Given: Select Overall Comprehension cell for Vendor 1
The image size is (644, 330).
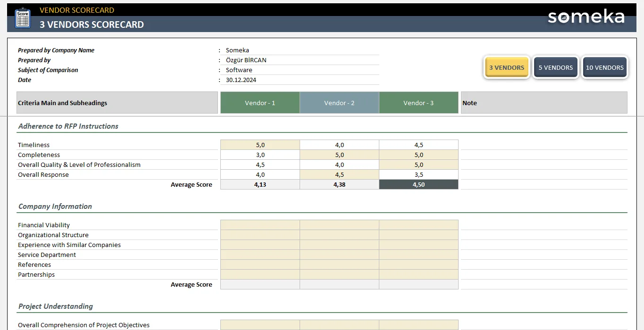Looking at the screenshot, I should point(260,325).
